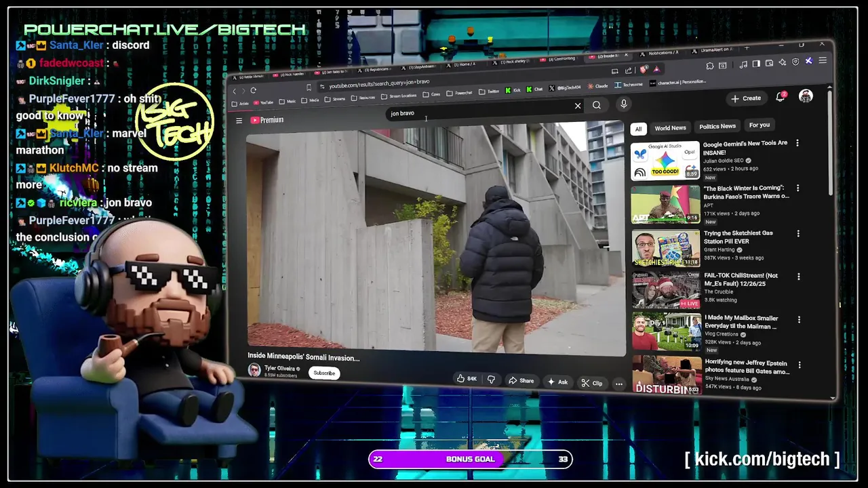Open the Twitter bookmarks folder
This screenshot has width=868, height=488.
click(489, 91)
